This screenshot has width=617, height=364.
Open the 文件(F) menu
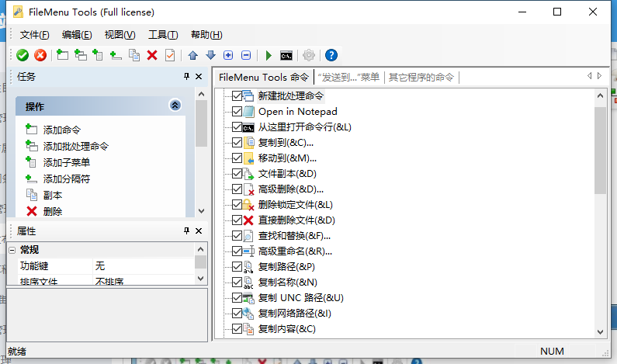point(35,35)
